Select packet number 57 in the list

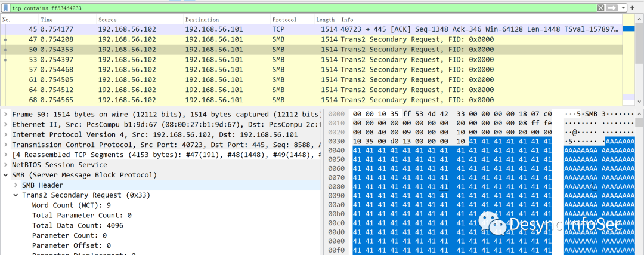coord(311,69)
